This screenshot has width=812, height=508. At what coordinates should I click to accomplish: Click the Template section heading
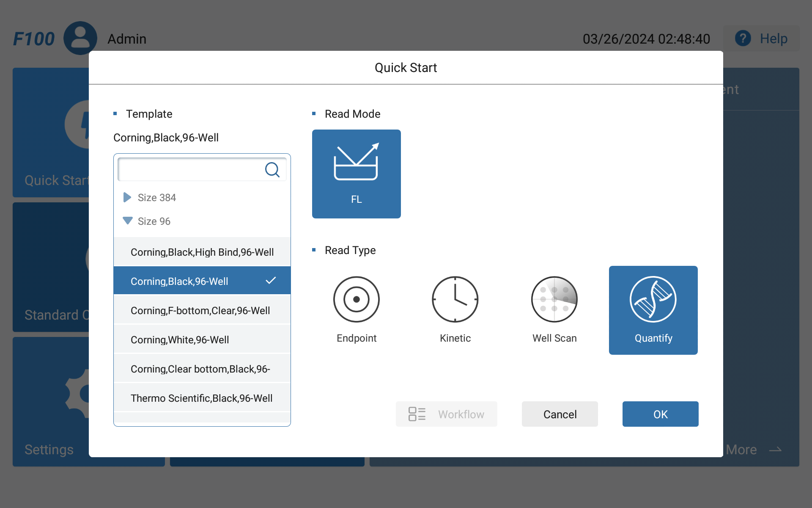coord(149,114)
